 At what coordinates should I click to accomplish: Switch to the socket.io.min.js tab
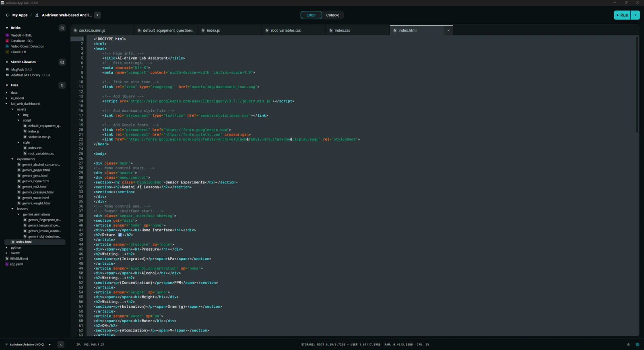[x=102, y=31]
